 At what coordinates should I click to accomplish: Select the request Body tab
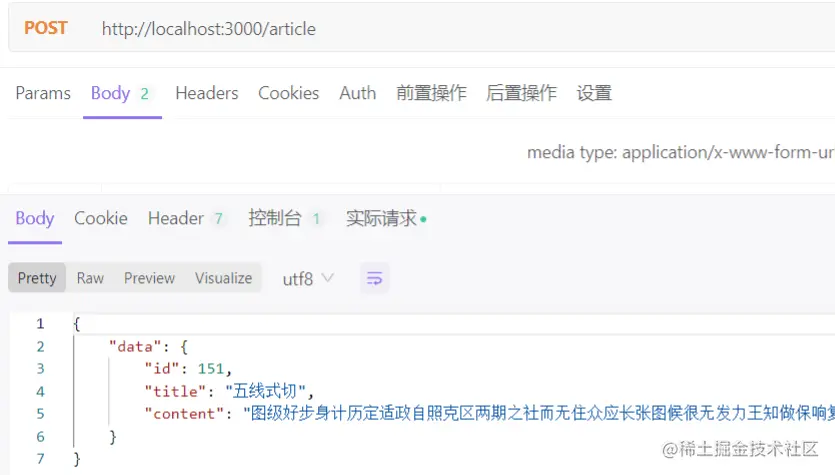(120, 93)
